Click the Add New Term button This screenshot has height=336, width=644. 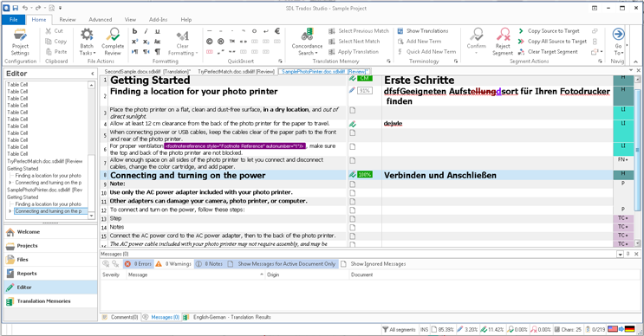(x=420, y=42)
